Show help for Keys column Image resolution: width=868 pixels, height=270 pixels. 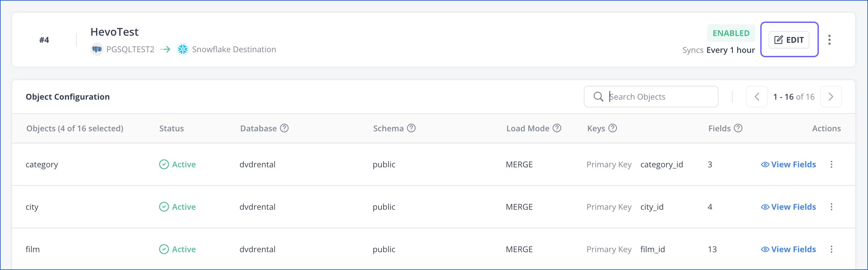[612, 128]
